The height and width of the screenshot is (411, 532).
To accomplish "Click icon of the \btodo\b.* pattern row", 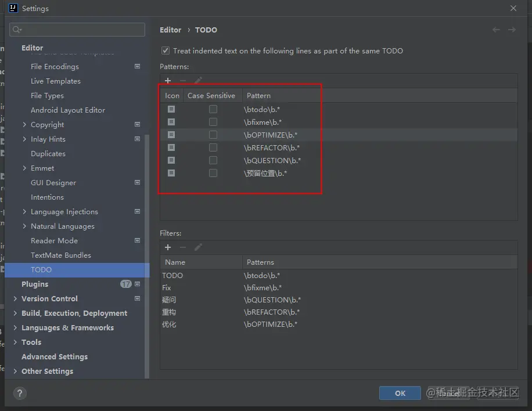I will click(171, 109).
